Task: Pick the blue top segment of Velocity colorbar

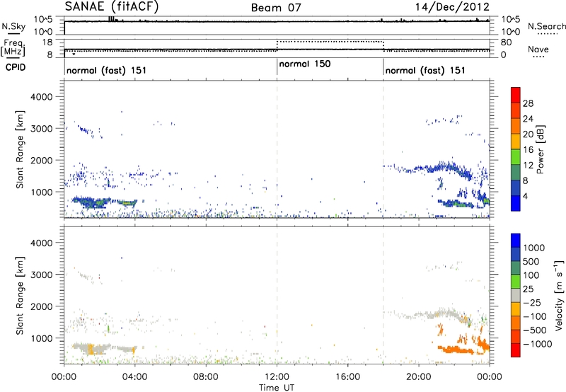Action: 516,241
